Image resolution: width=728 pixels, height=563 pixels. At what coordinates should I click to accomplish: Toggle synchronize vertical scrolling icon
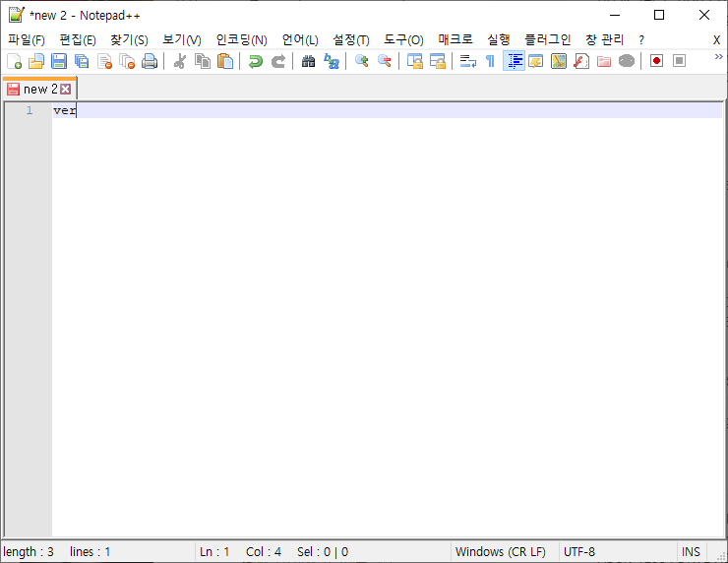point(414,61)
